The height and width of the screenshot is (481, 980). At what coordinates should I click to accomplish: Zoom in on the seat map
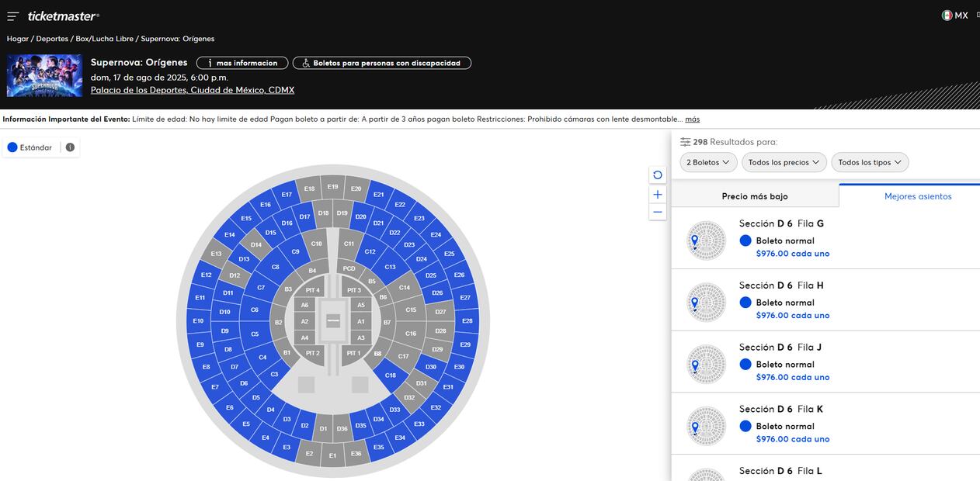658,195
